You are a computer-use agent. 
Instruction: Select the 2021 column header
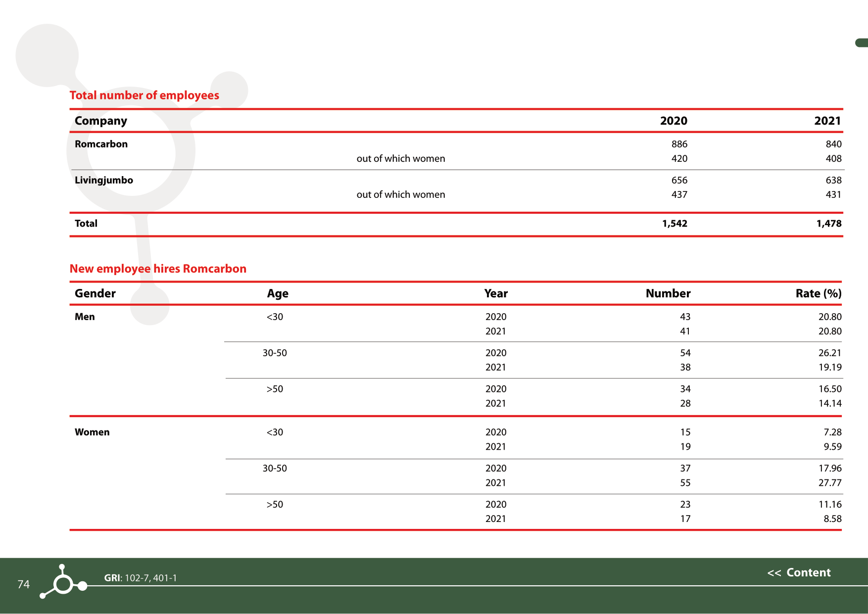click(x=828, y=121)
